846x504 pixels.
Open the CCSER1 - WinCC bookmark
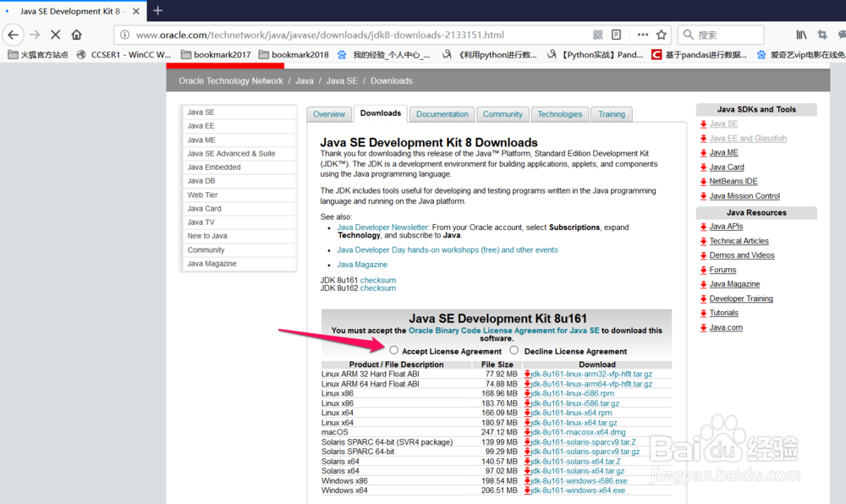[x=124, y=54]
